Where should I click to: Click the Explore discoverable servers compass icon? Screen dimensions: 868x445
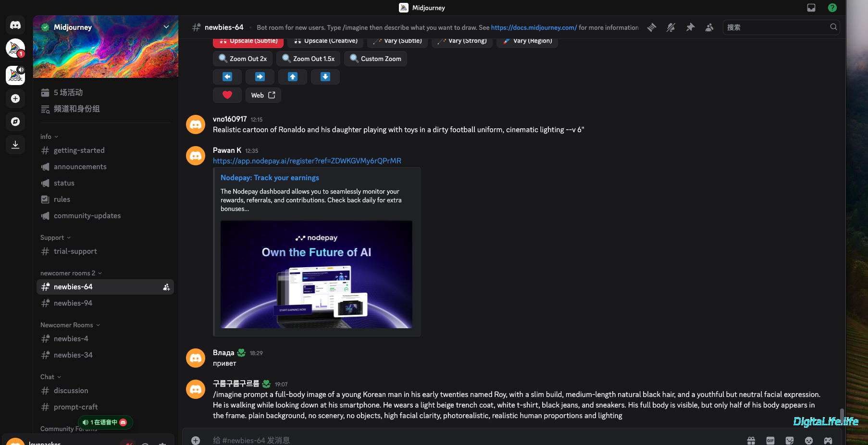(15, 122)
